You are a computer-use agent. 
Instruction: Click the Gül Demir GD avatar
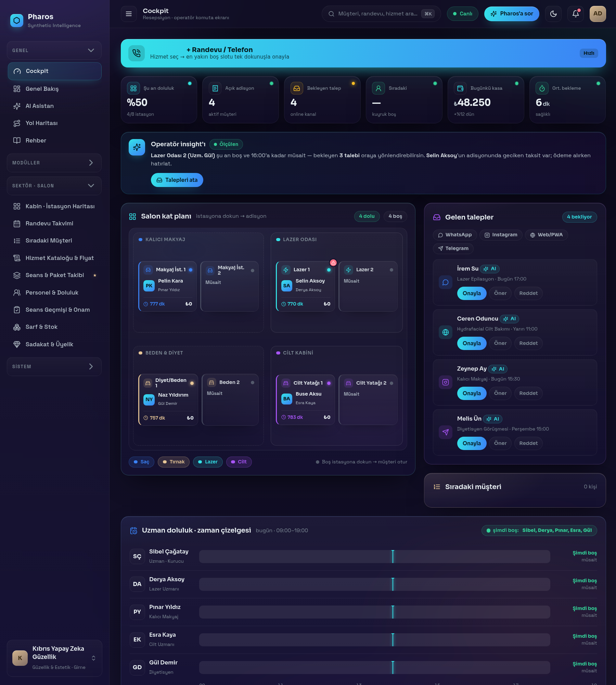(x=137, y=667)
